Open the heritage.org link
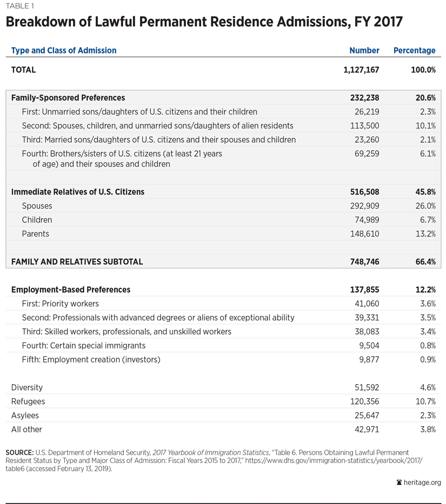Viewport: 446px width, 504px height. pyautogui.click(x=422, y=483)
